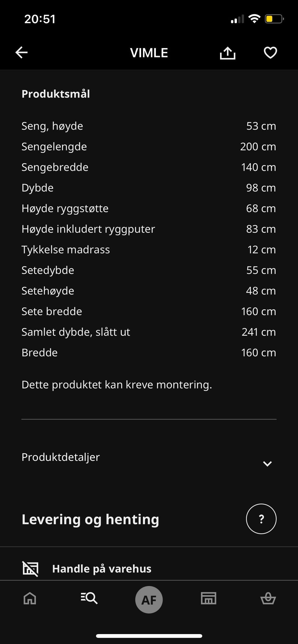Viewport: 298px width, 644px height.
Task: Open the share icon
Action: pyautogui.click(x=228, y=53)
